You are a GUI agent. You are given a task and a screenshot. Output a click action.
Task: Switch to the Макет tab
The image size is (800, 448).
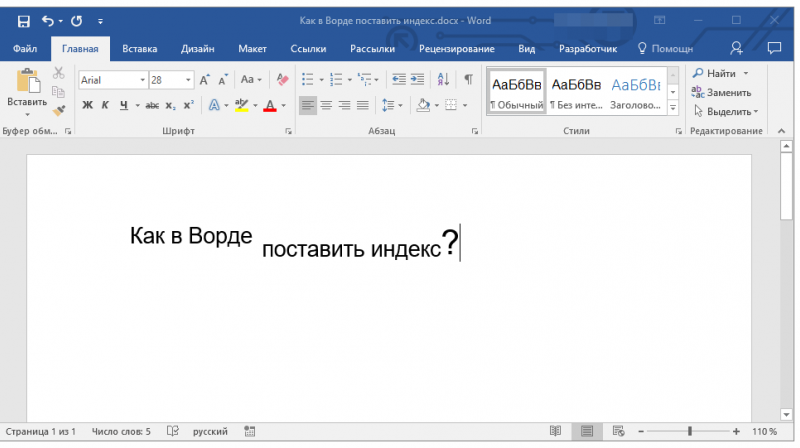point(252,49)
